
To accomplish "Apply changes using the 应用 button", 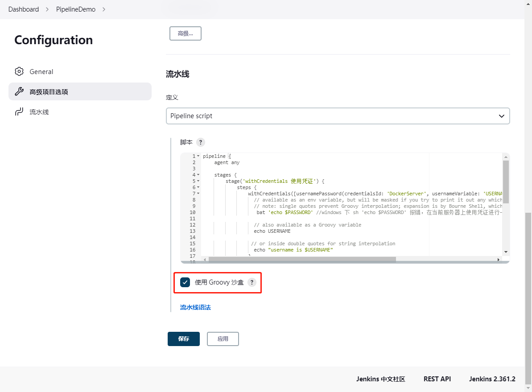I will [223, 339].
